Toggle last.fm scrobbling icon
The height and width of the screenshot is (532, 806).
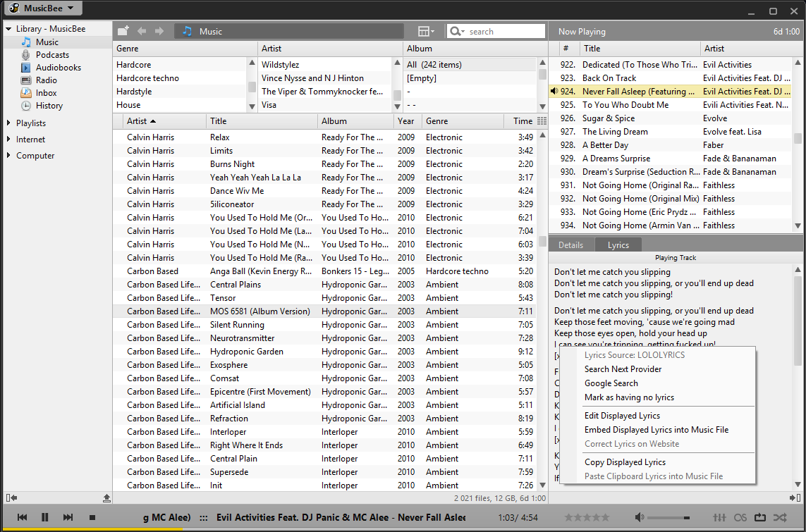pos(740,517)
